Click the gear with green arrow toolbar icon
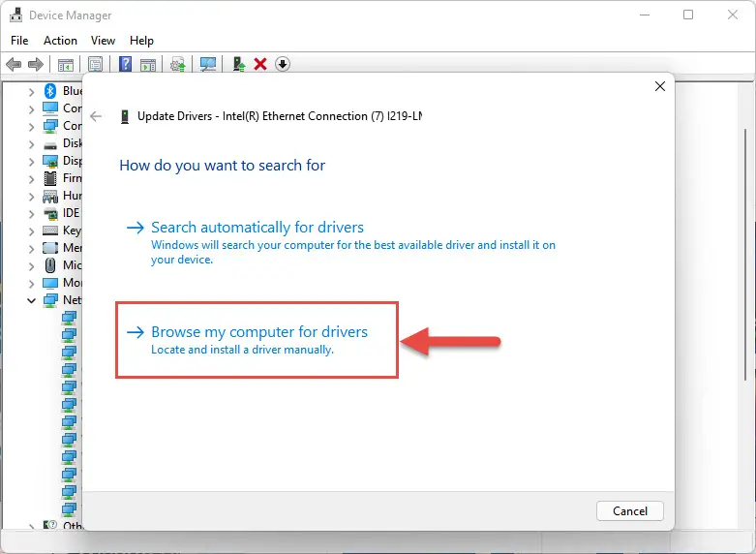Screen dimensions: 756x554 tap(178, 64)
